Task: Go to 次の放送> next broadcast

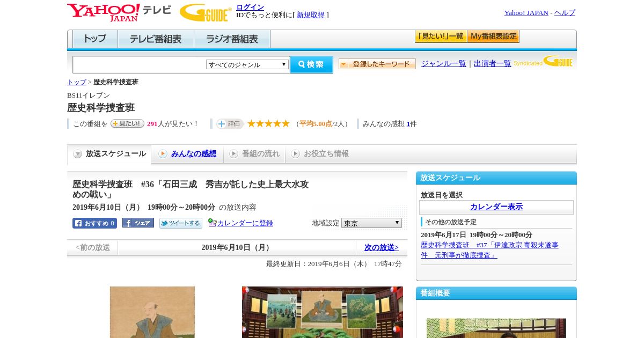Action: (x=382, y=247)
